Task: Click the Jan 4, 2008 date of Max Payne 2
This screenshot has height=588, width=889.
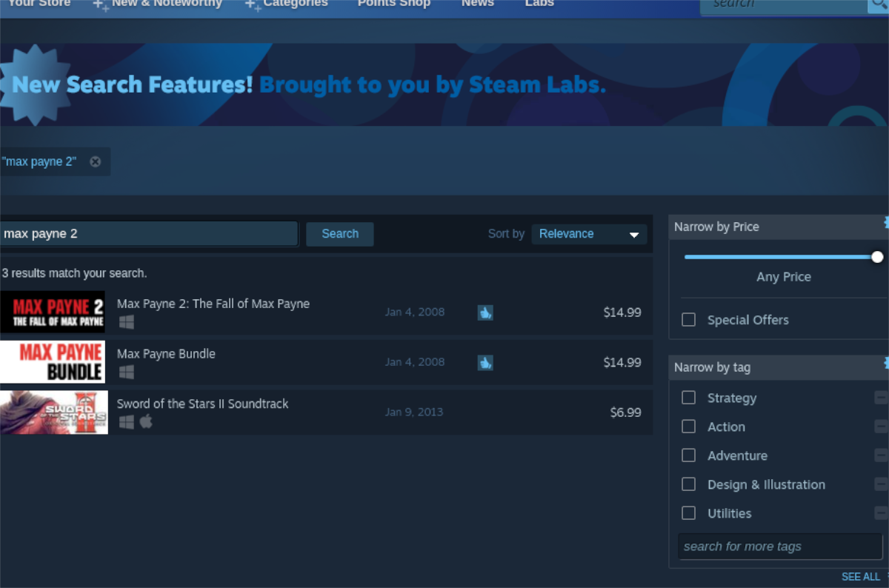Action: click(x=415, y=313)
